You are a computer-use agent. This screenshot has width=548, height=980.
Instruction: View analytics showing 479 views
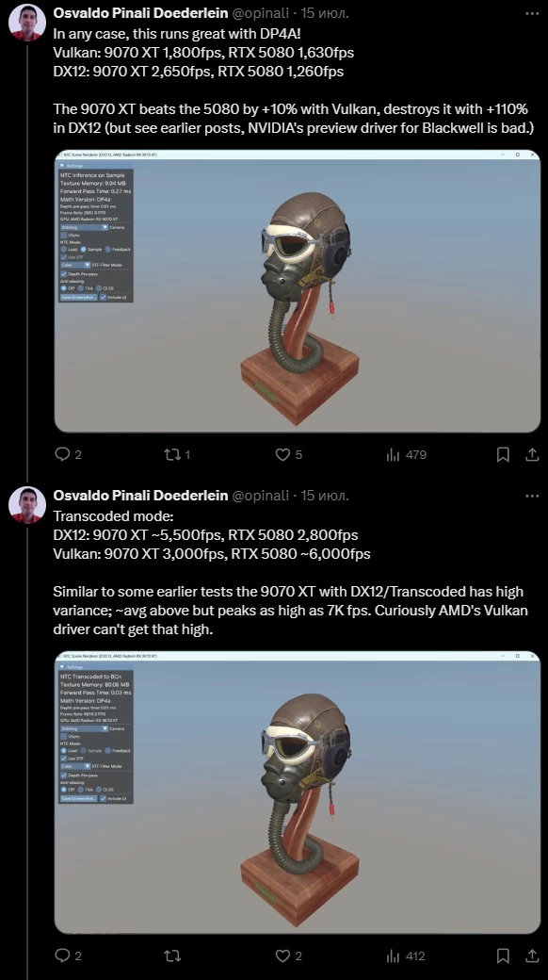tap(406, 454)
